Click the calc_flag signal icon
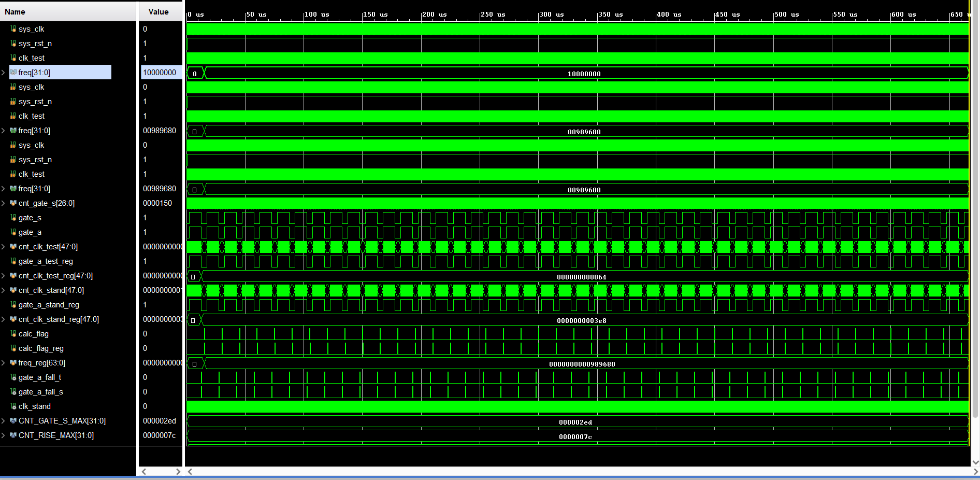 (x=13, y=334)
